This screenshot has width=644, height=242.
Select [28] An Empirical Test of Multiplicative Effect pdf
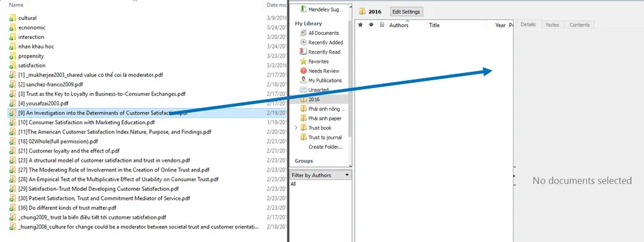coord(118,179)
